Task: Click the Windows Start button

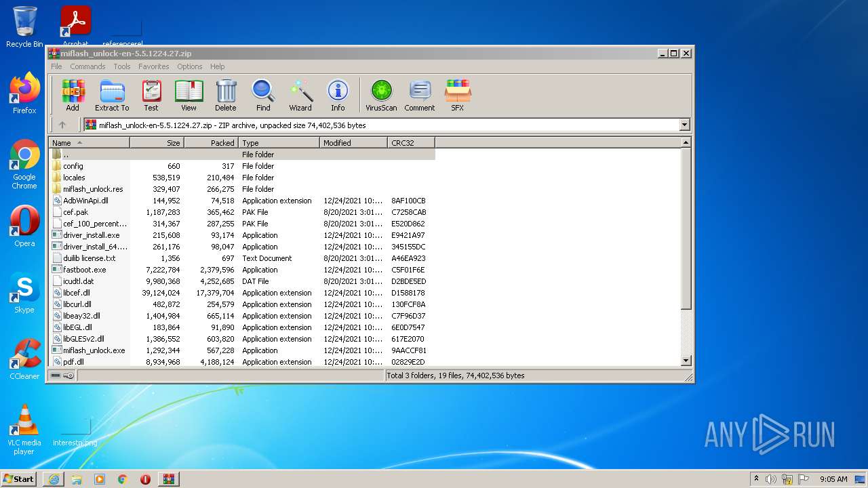Action: click(19, 479)
